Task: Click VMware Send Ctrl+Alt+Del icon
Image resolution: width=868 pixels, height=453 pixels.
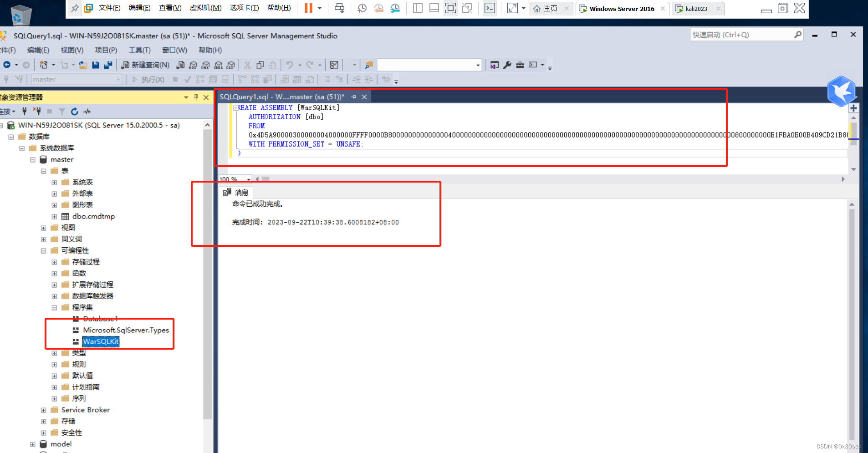Action: click(x=340, y=8)
